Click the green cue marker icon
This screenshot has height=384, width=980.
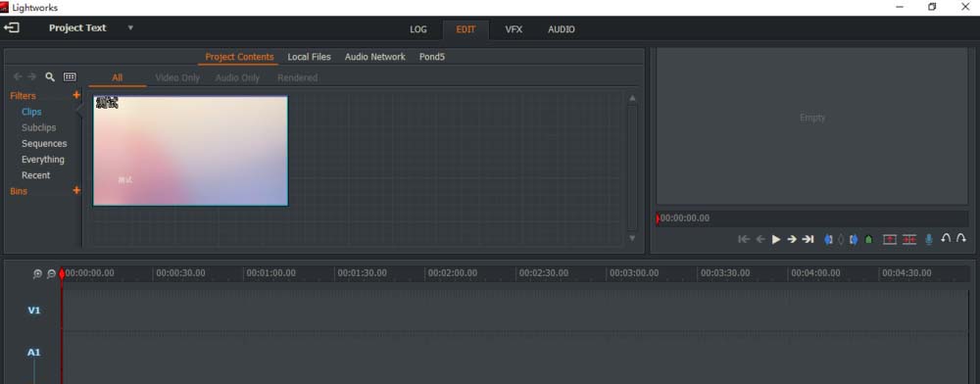click(868, 239)
